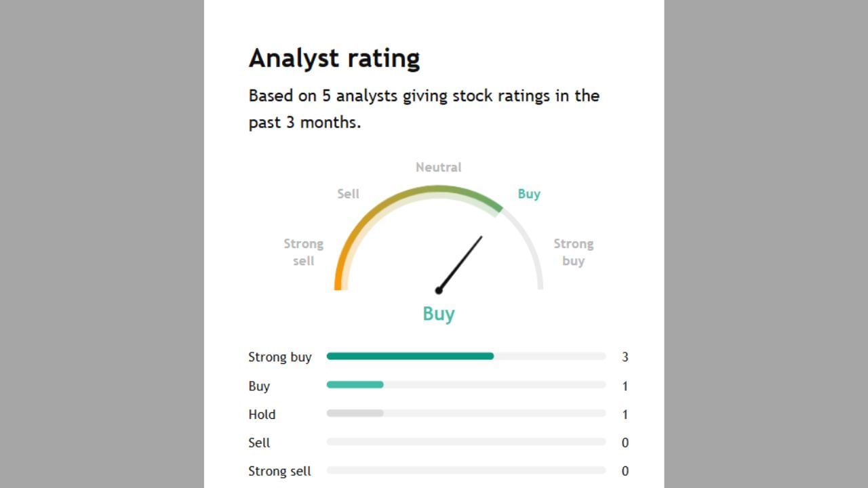Click the "Analyst rating" heading
This screenshot has width=868, height=488.
coord(334,58)
